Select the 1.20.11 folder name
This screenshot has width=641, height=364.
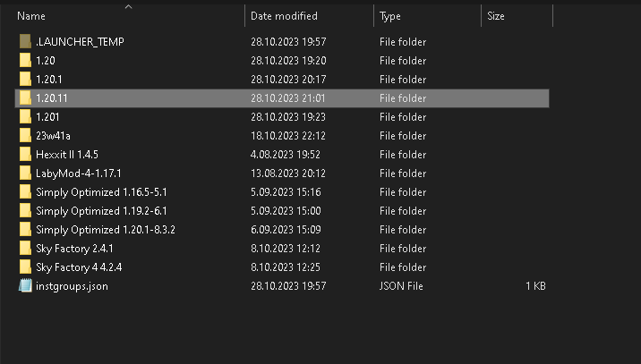pyautogui.click(x=50, y=98)
